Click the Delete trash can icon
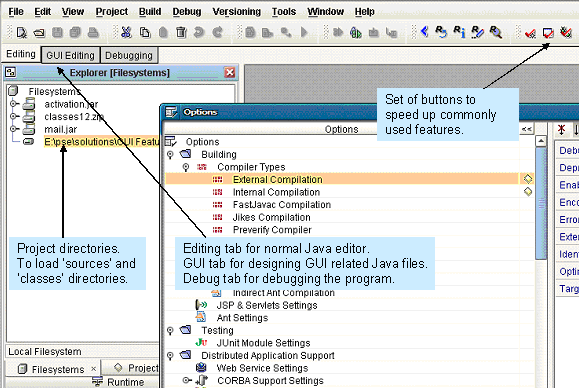This screenshot has height=388, width=579. coord(181,32)
